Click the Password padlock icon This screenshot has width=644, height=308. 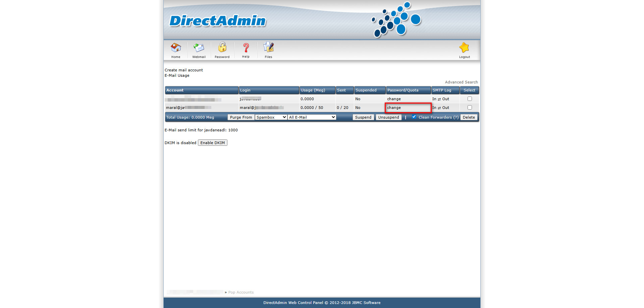coord(222,48)
